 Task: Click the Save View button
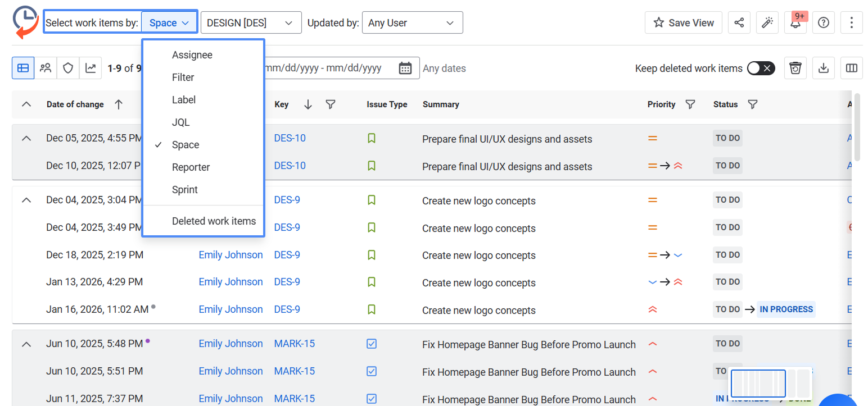pos(683,23)
